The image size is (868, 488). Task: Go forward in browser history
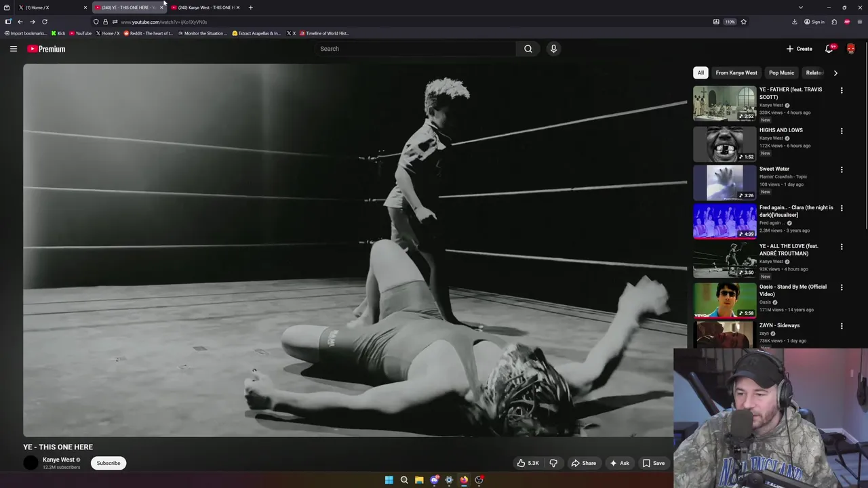coord(32,22)
